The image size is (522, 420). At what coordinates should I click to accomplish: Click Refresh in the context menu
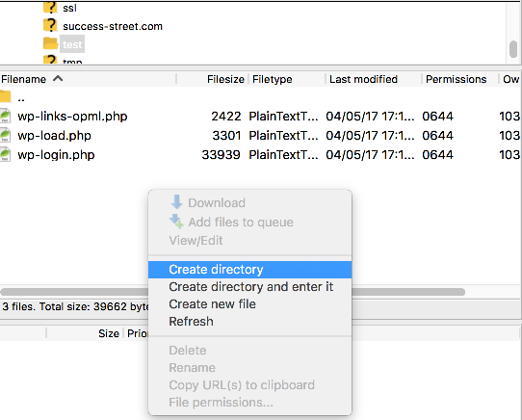[x=249, y=322]
